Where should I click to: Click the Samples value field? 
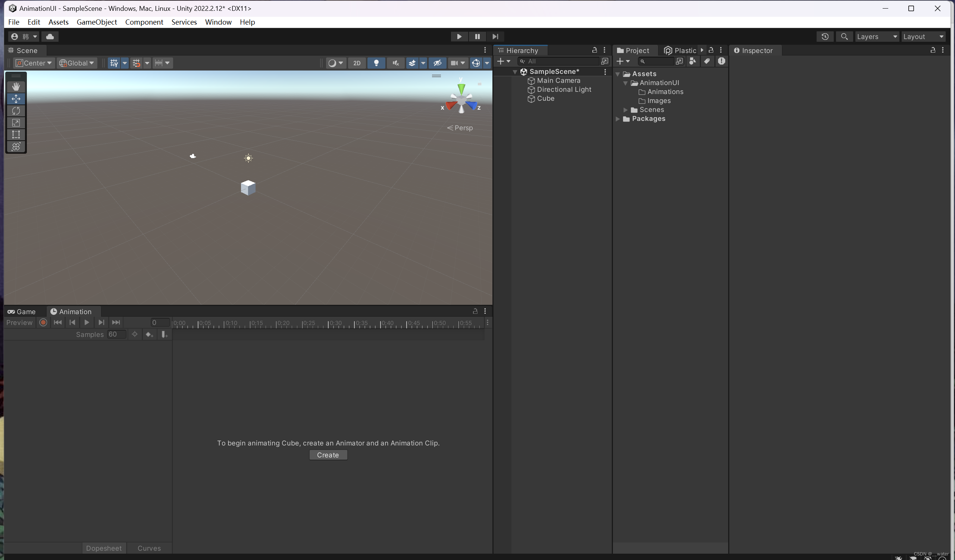pyautogui.click(x=117, y=334)
